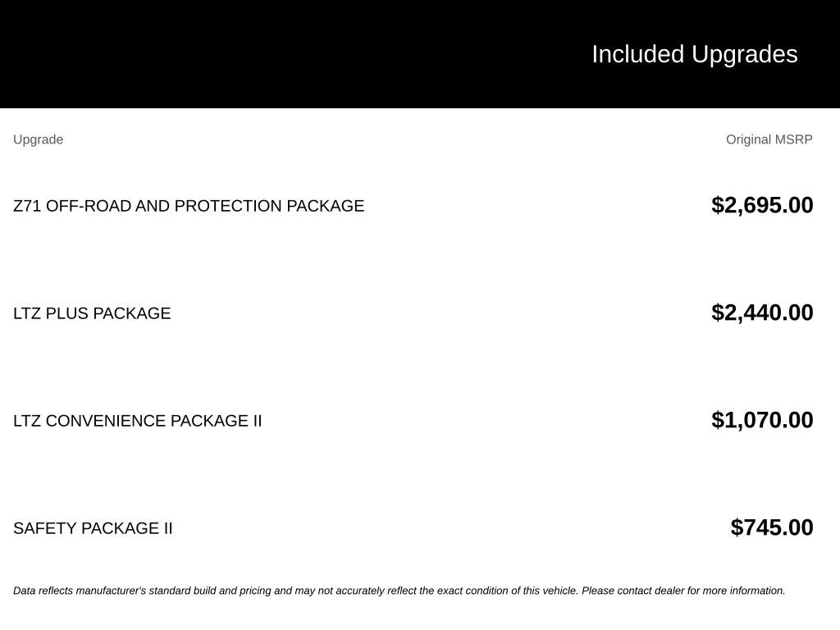This screenshot has width=840, height=630.
Task: Click the word PROTECTION in first row
Action: [228, 206]
